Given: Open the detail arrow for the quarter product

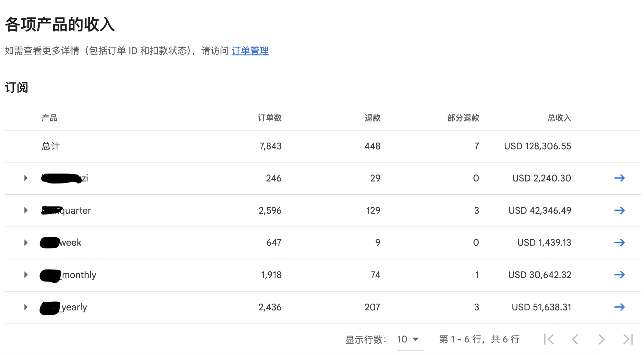Looking at the screenshot, I should coord(620,210).
